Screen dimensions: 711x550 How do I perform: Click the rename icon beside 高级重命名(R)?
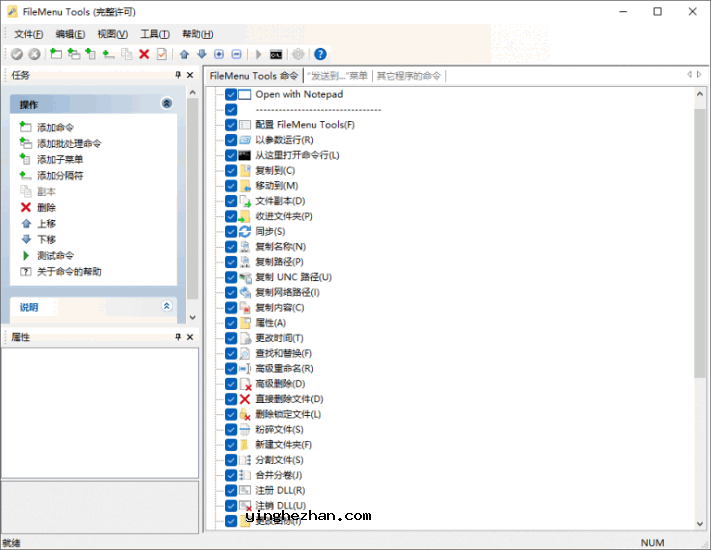click(245, 369)
